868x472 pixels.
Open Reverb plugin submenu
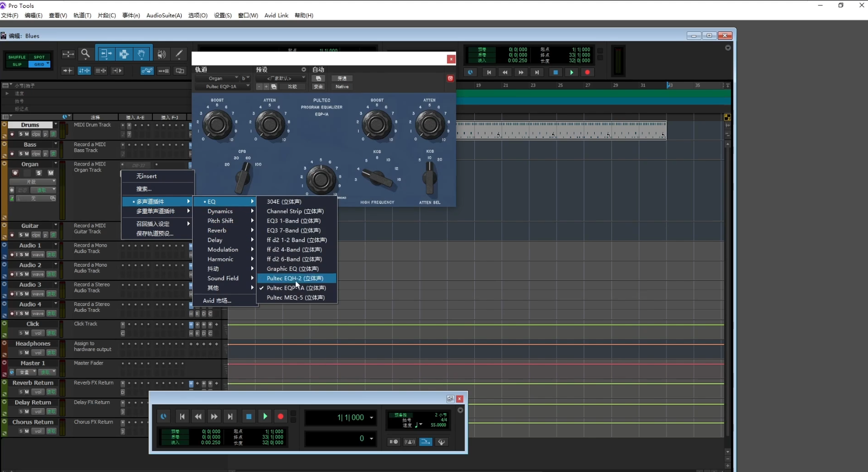(x=225, y=230)
